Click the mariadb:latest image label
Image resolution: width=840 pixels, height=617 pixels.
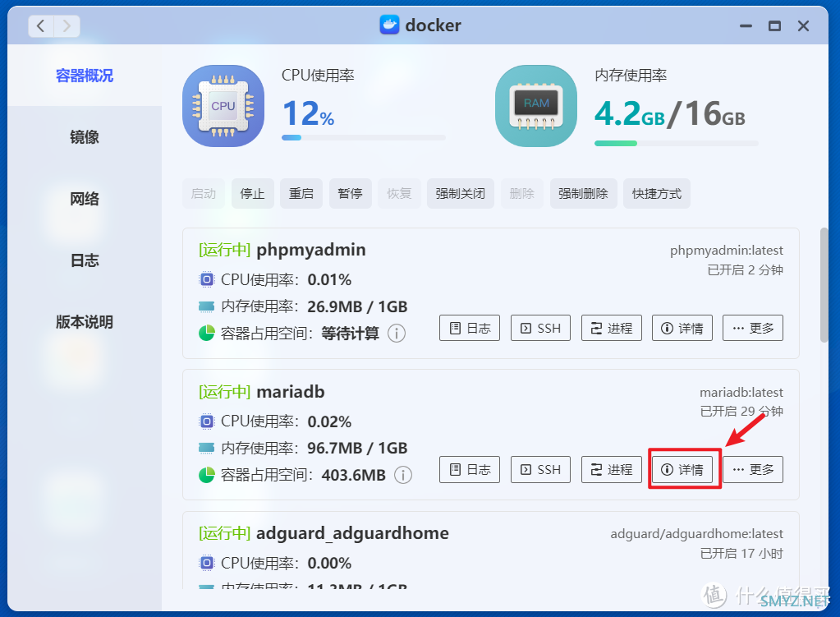click(x=741, y=393)
